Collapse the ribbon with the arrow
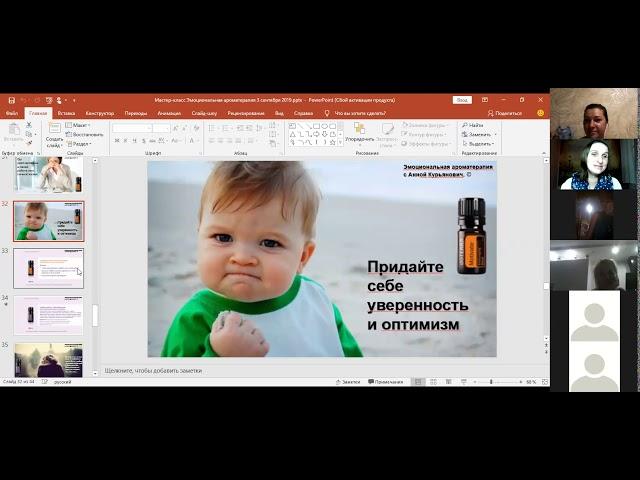 pos(544,153)
